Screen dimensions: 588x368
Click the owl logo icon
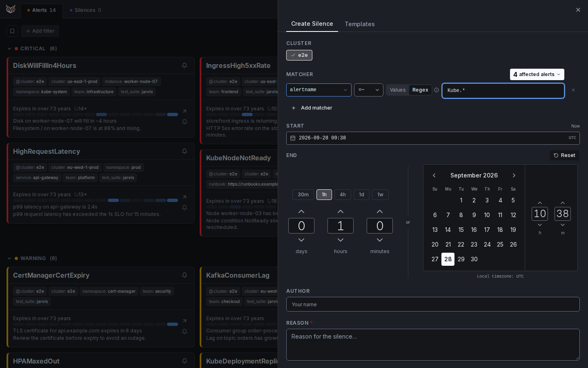click(11, 9)
